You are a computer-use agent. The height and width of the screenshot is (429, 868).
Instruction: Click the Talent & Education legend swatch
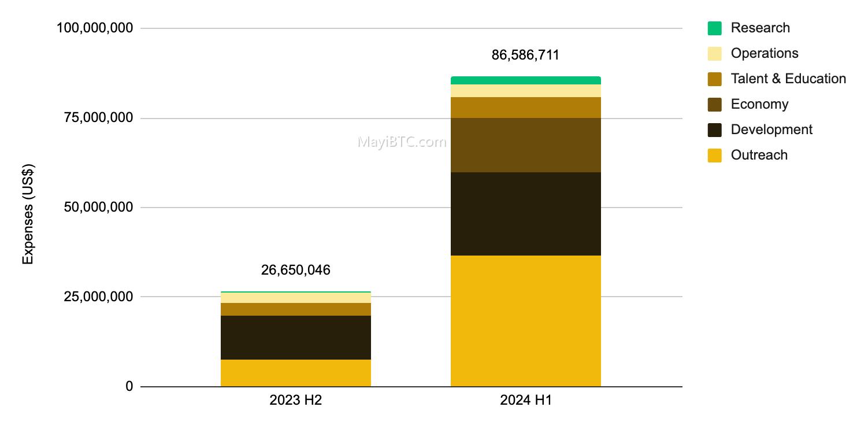tap(714, 79)
